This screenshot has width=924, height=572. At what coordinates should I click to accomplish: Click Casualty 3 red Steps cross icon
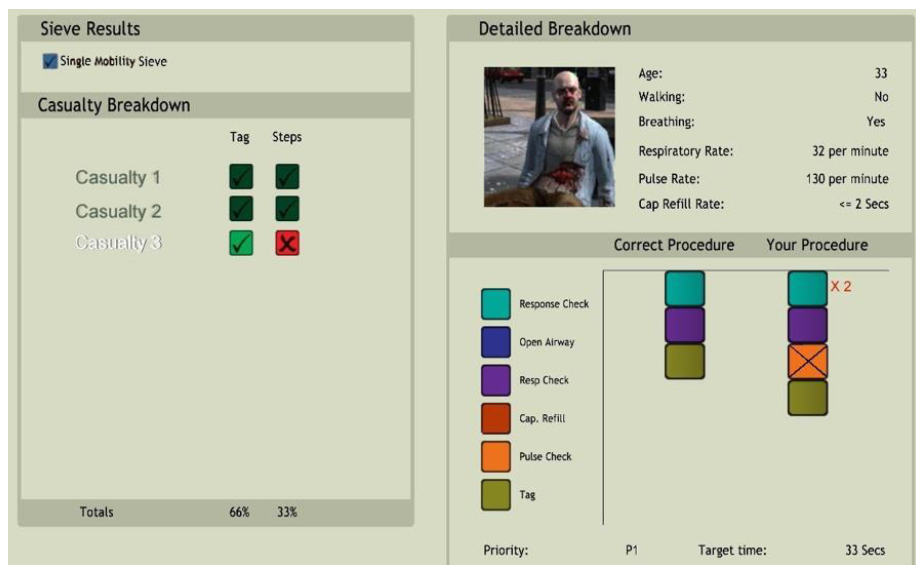287,243
